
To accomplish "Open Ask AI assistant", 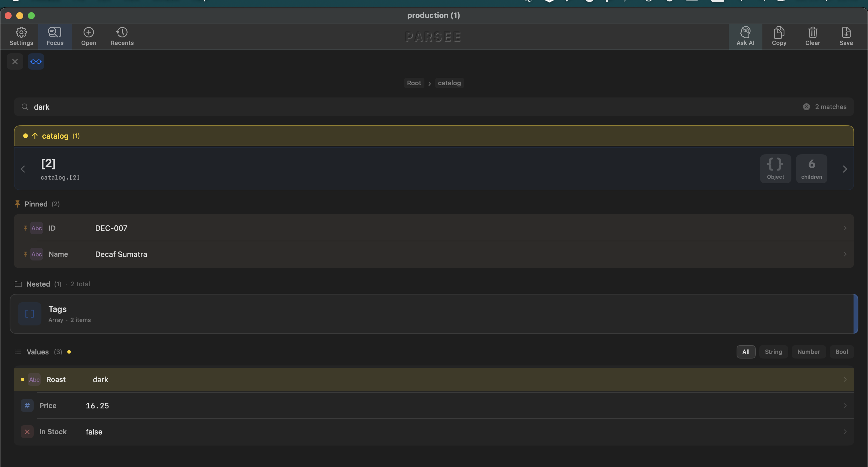I will click(745, 37).
